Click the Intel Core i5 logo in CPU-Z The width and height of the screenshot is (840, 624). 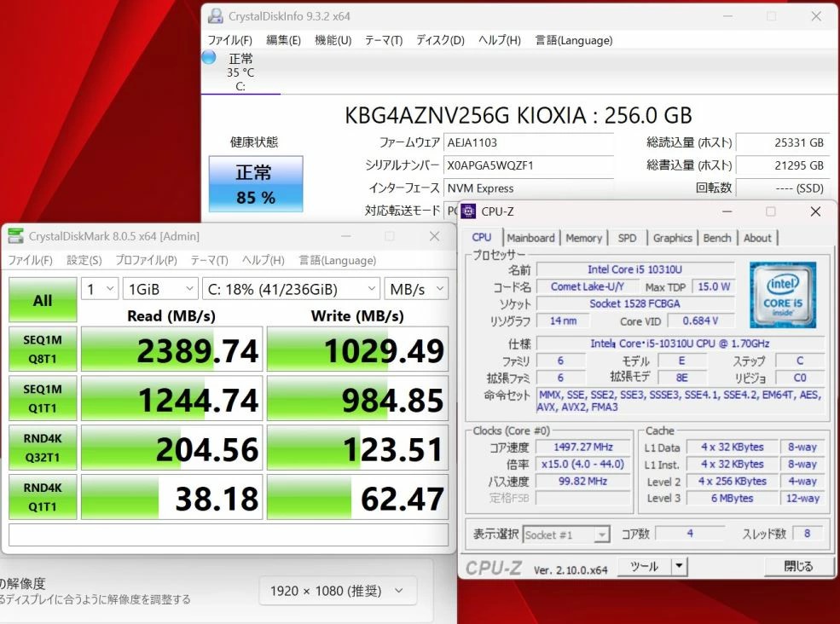point(783,295)
